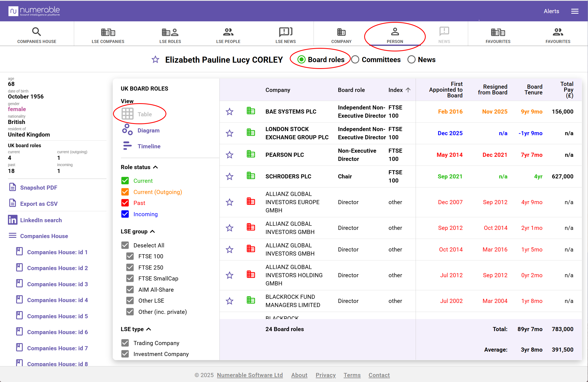Screen dimensions: 588x382
Task: Select the Committees radio button
Action: 355,60
